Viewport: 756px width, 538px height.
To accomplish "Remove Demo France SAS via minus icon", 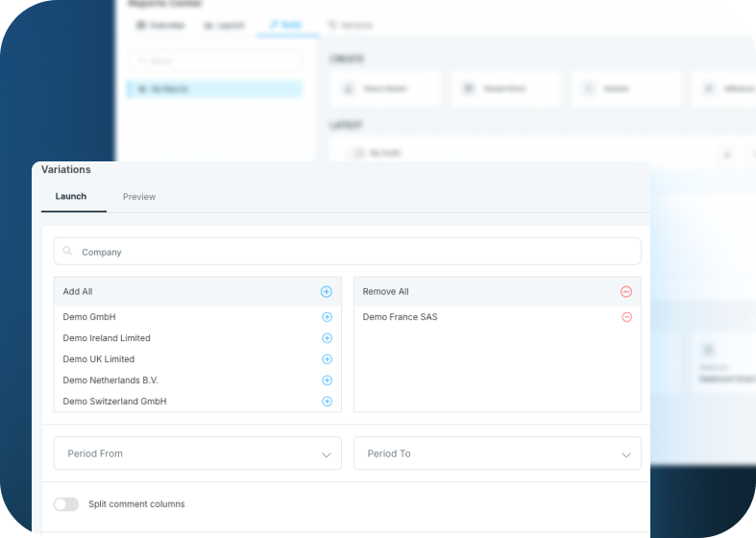I will tap(626, 317).
